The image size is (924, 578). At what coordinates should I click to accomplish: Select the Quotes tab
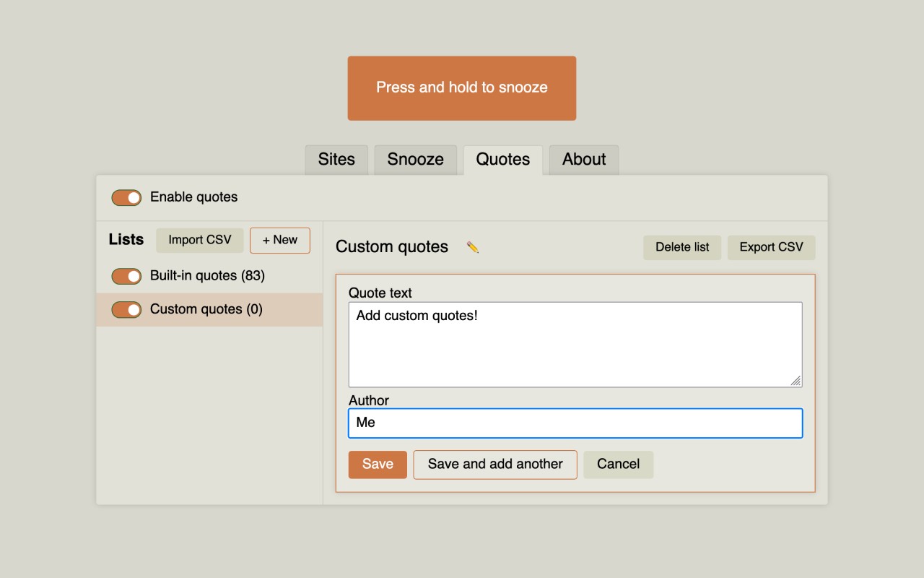pos(503,160)
